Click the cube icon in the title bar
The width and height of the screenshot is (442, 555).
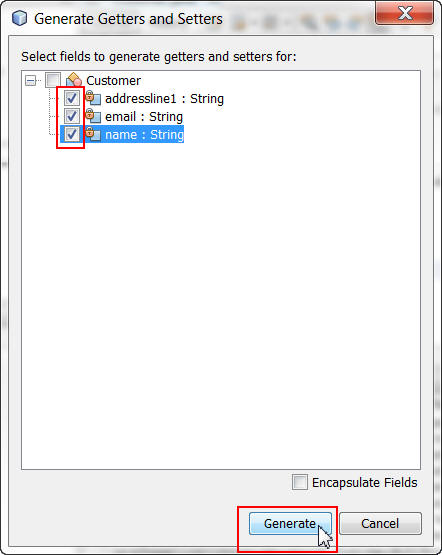click(x=19, y=18)
